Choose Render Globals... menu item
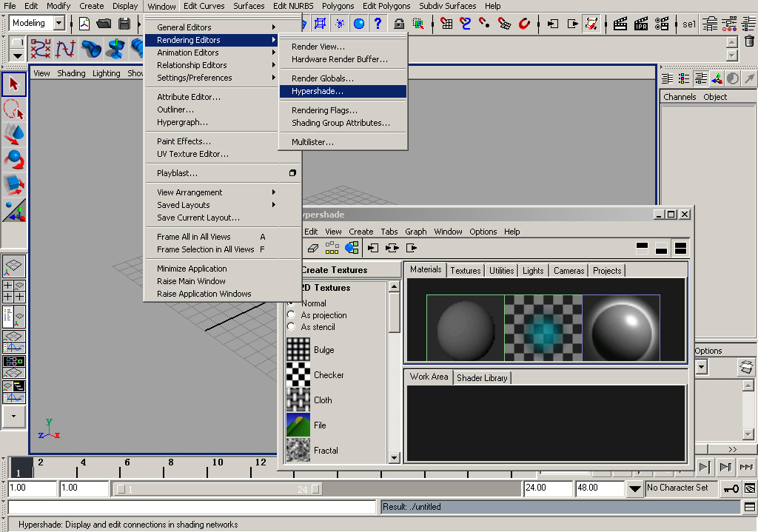This screenshot has height=532, width=758. pos(343,78)
